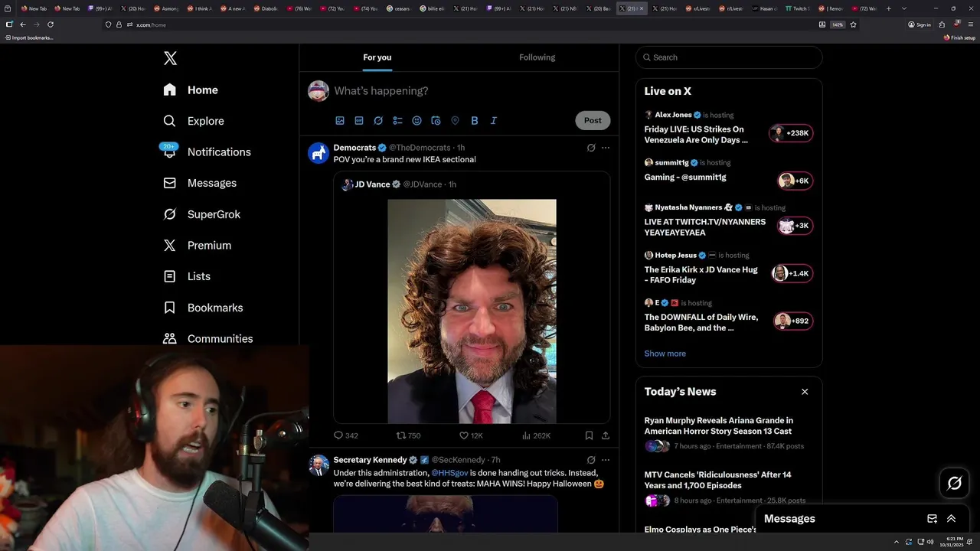Add a poll using the composer poll icon

coord(397,120)
